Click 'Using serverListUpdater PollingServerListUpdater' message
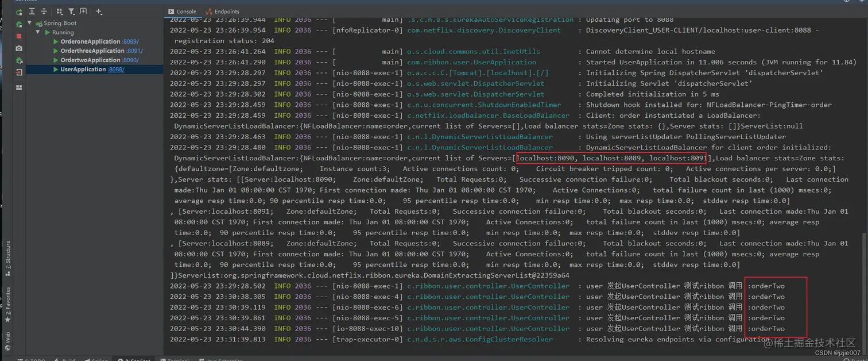 686,137
